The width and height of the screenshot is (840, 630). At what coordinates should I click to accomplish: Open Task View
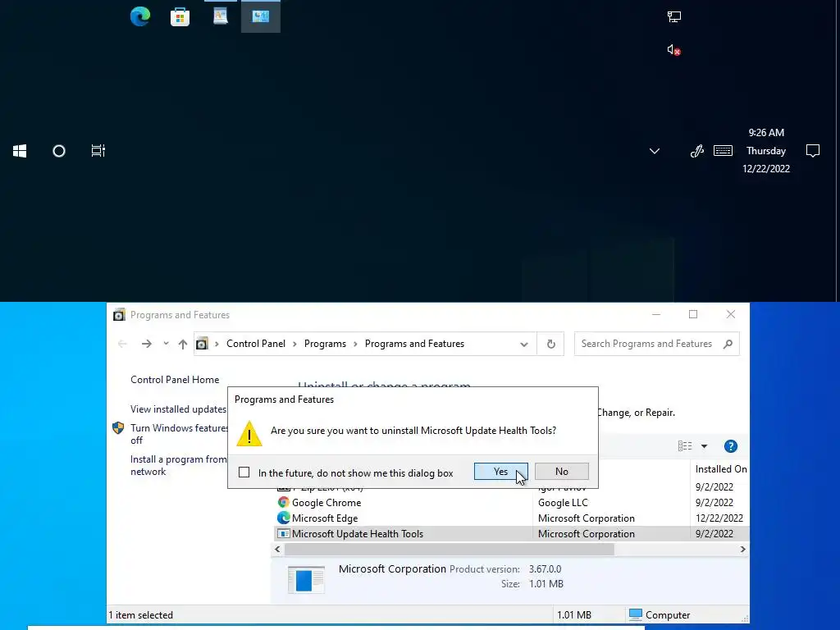(98, 151)
